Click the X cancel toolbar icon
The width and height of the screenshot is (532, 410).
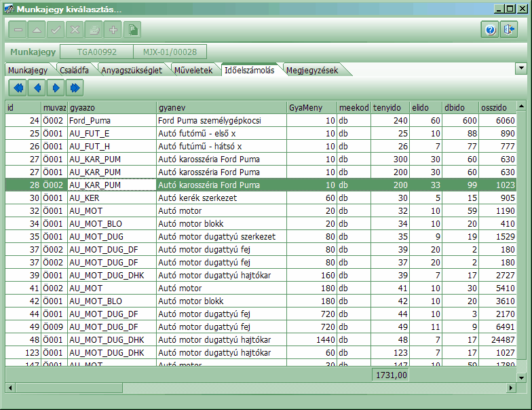75,30
